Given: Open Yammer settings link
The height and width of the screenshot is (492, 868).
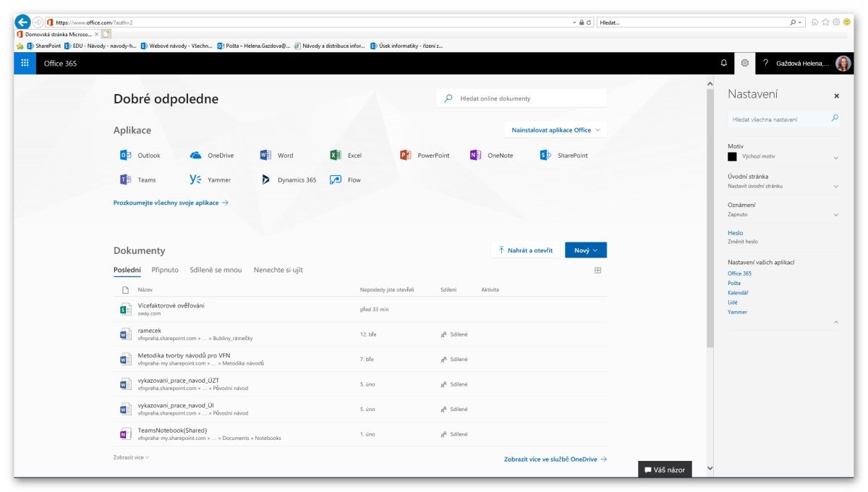Looking at the screenshot, I should (738, 312).
